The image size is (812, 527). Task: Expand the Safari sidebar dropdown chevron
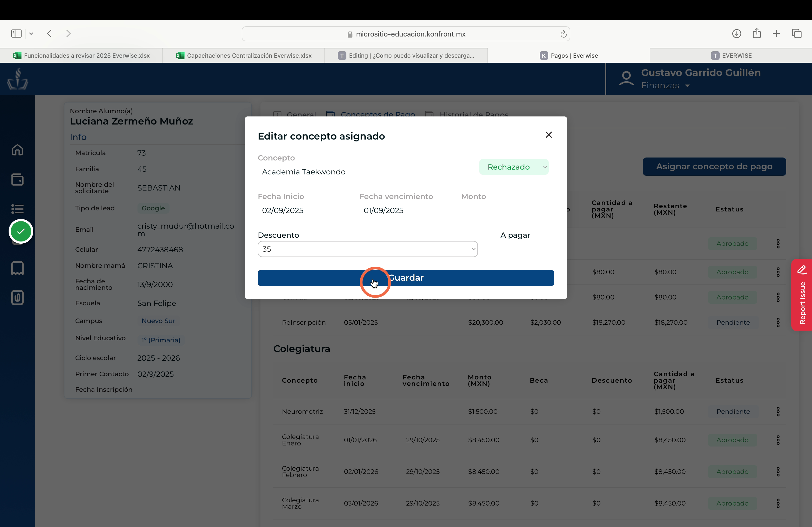click(x=31, y=33)
